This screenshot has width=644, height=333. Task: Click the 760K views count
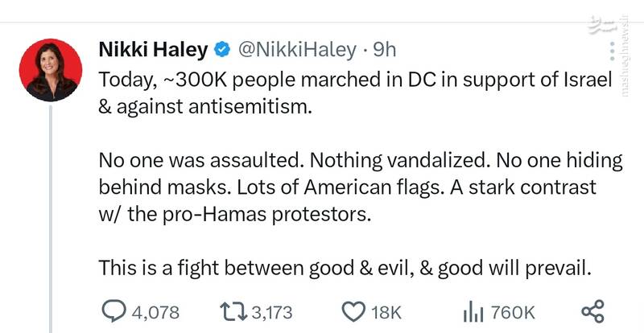click(x=512, y=312)
